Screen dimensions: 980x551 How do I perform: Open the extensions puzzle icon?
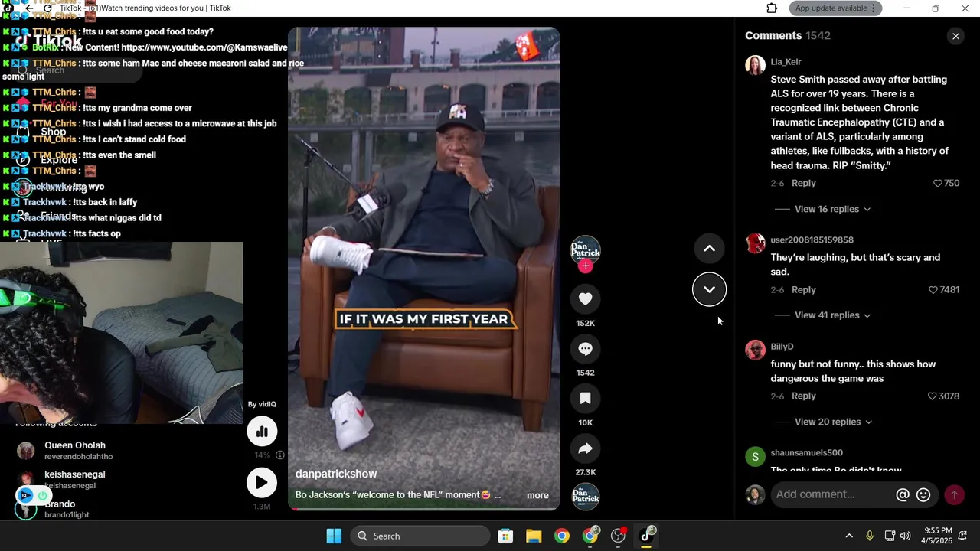tap(772, 8)
